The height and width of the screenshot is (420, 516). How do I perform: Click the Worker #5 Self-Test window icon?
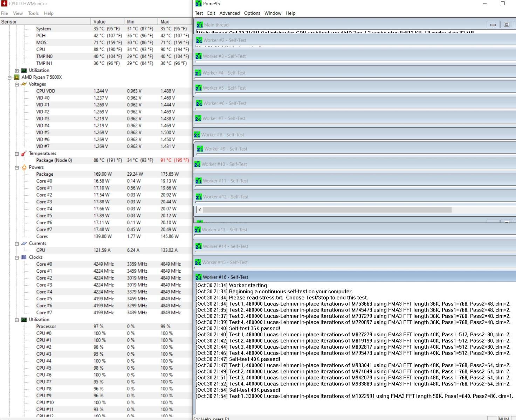click(x=198, y=88)
